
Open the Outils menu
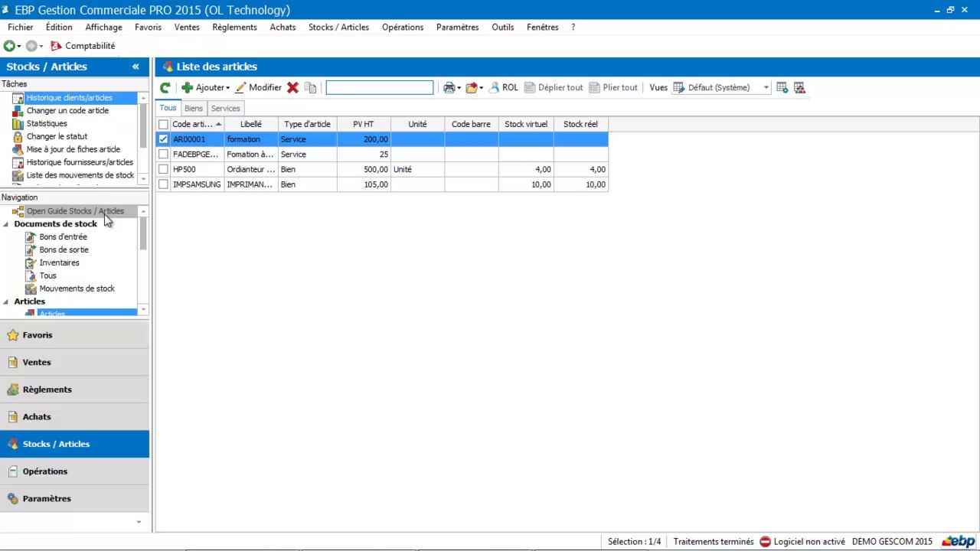(503, 28)
